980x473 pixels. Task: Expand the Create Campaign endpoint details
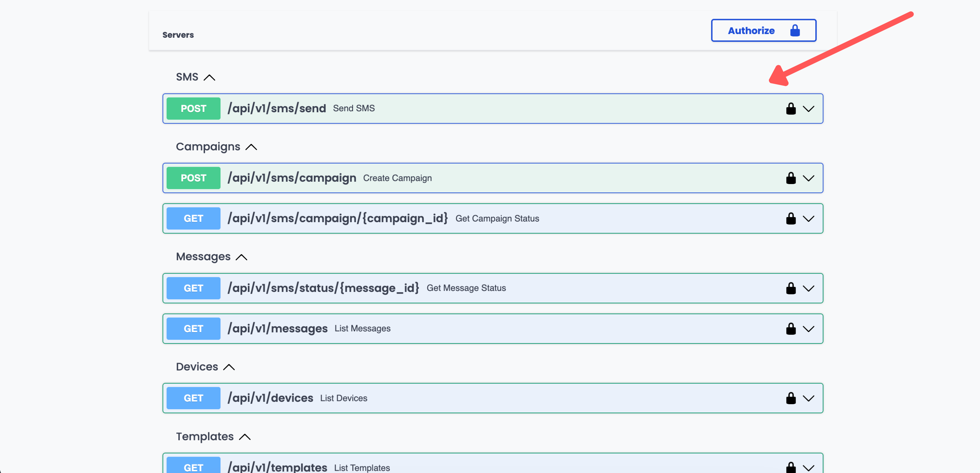pos(809,178)
